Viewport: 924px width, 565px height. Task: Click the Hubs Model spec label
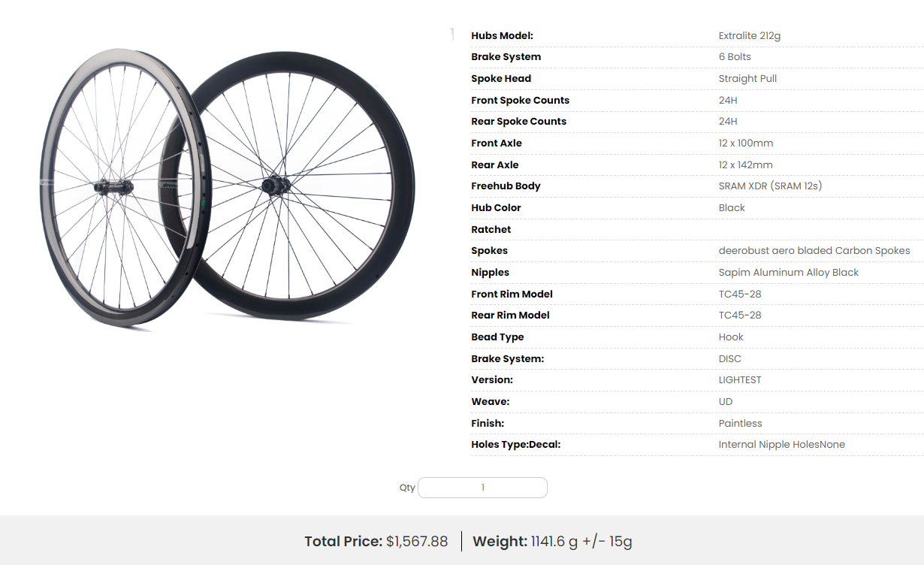point(502,35)
